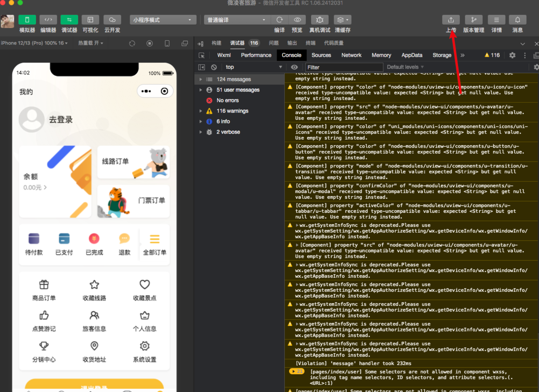Click the 编译 refresh compile icon
The image size is (539, 392).
(280, 20)
